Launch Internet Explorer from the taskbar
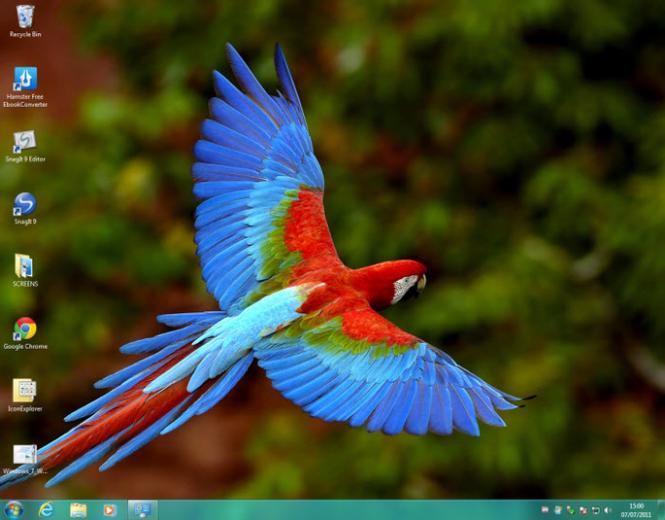This screenshot has height=520, width=665. tap(46, 510)
